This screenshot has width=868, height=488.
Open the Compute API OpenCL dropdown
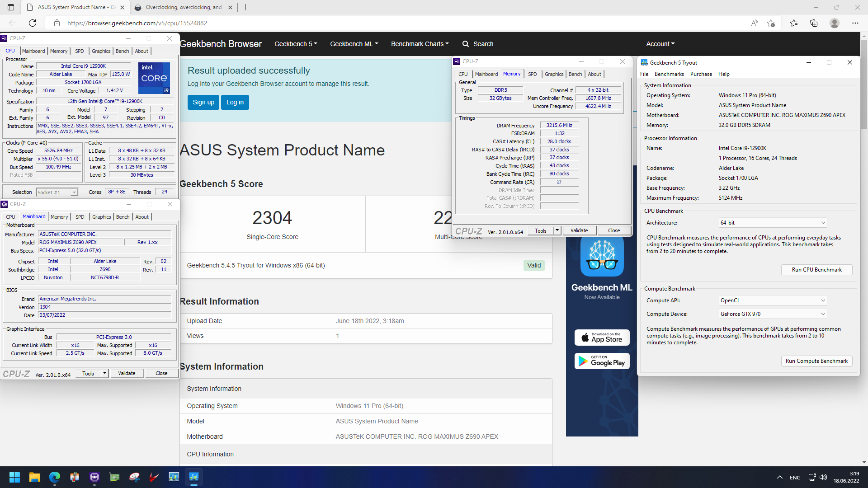click(x=773, y=300)
